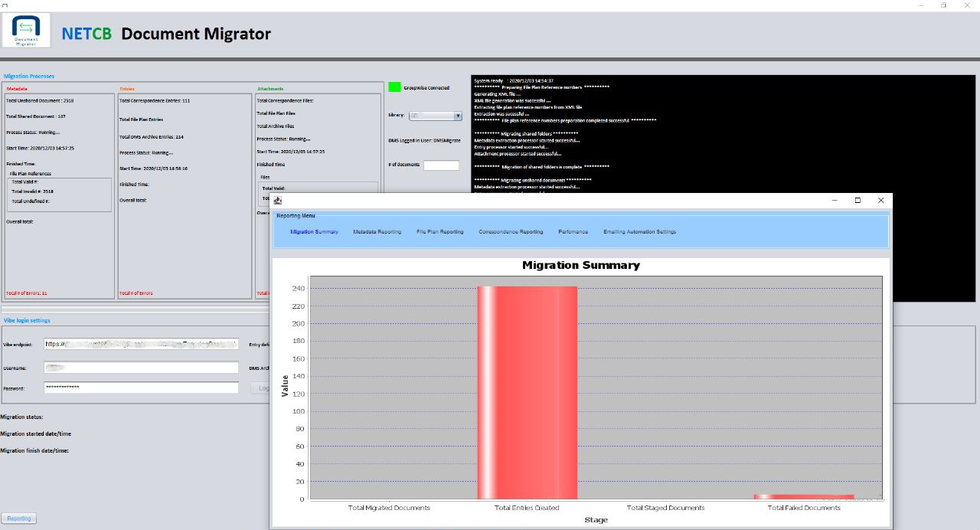Select Correspondence Reporting in Reporting Menu
The width and height of the screenshot is (980, 530).
pyautogui.click(x=511, y=231)
